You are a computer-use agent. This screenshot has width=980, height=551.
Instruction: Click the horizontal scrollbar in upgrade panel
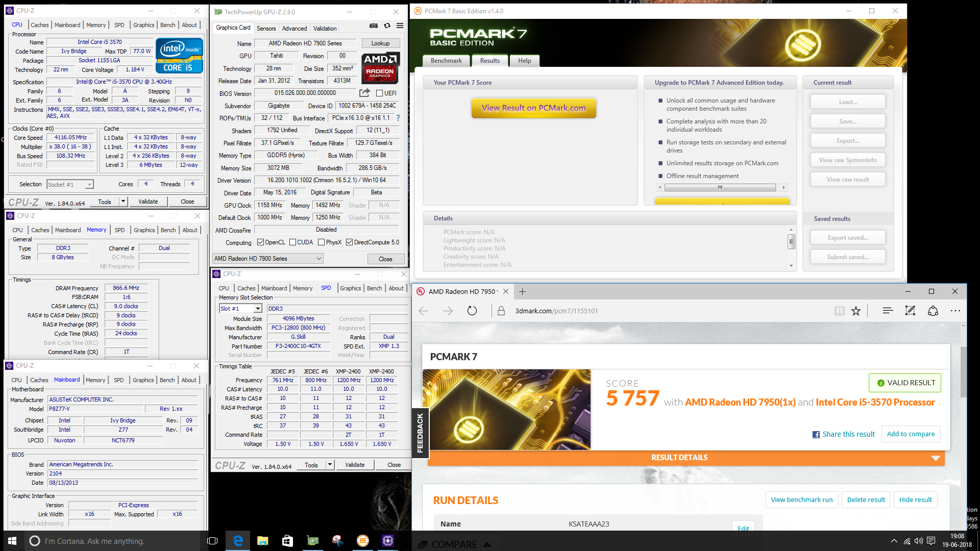pyautogui.click(x=720, y=187)
